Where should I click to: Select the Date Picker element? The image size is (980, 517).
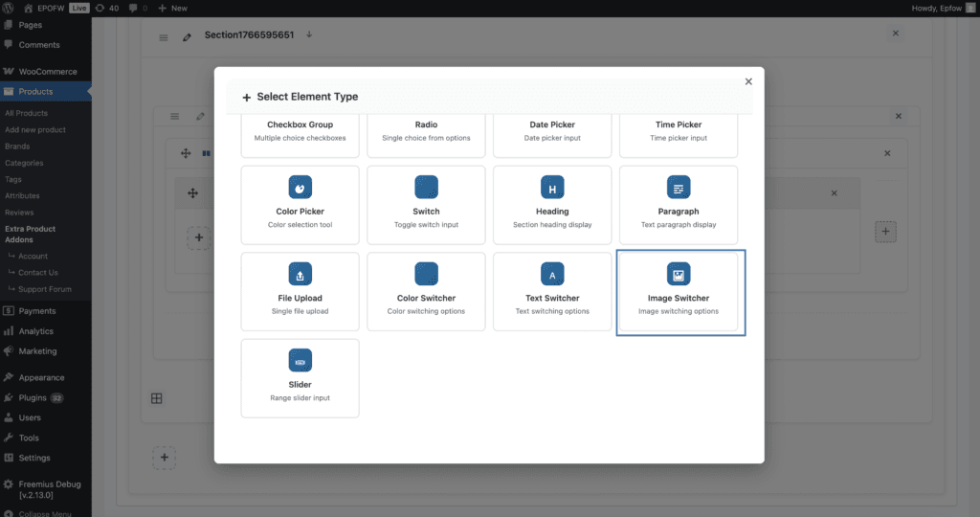[552, 131]
